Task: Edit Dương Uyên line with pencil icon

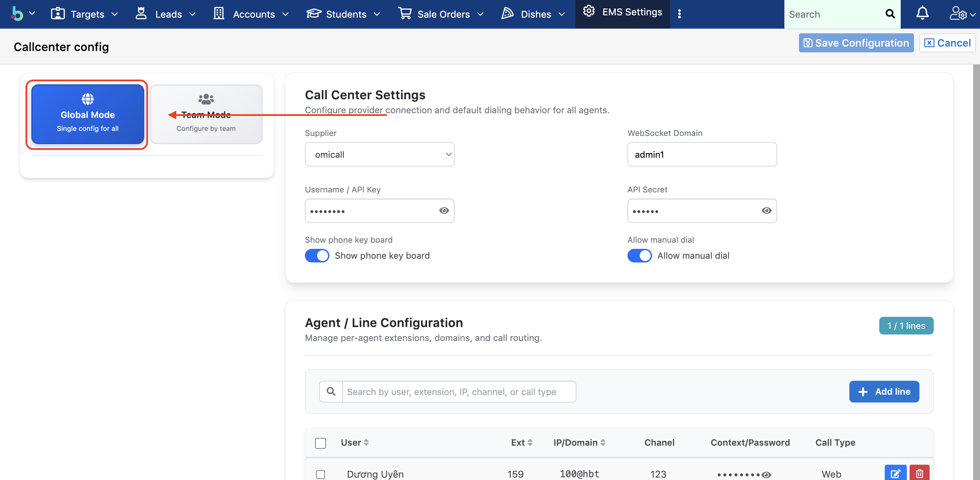Action: (895, 473)
